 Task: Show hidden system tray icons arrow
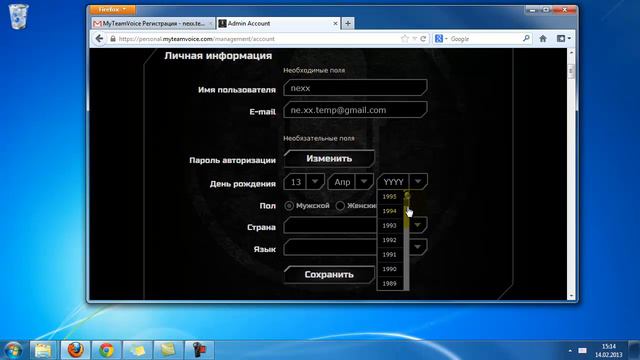pyautogui.click(x=570, y=351)
